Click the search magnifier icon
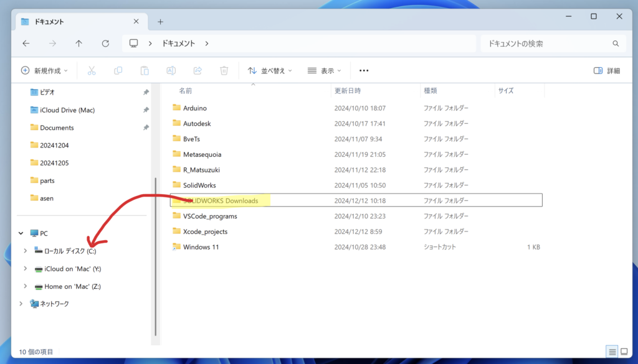Image resolution: width=638 pixels, height=364 pixels. click(x=616, y=44)
